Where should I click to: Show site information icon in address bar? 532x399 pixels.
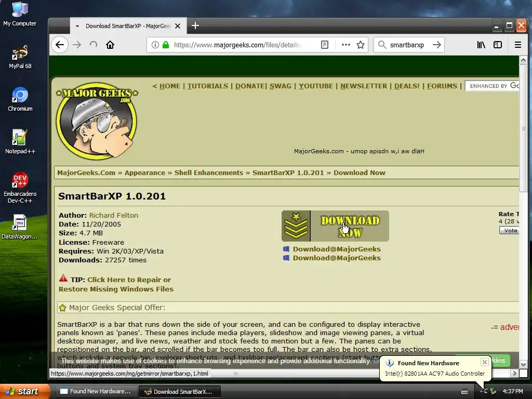(155, 45)
